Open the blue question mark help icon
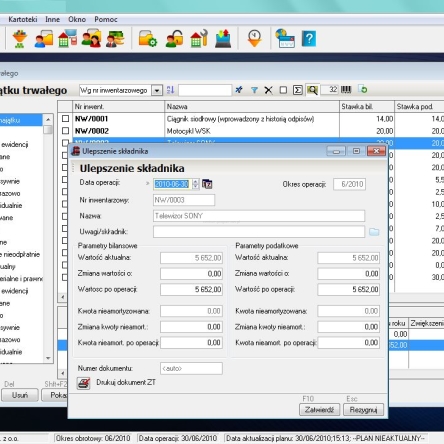 click(309, 39)
